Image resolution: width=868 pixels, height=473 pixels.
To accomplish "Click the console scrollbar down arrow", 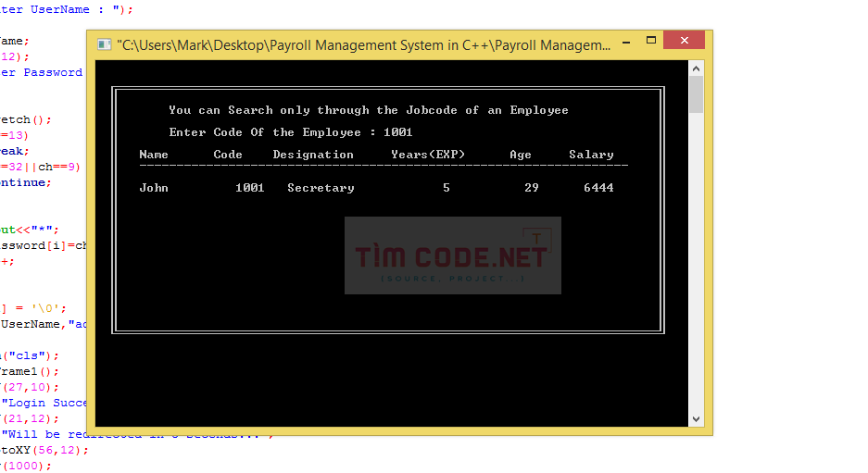I will coord(696,418).
